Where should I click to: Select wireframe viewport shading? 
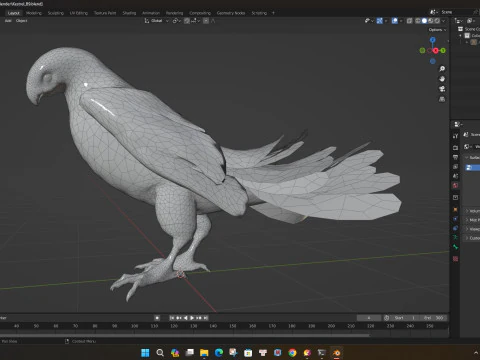pos(418,21)
